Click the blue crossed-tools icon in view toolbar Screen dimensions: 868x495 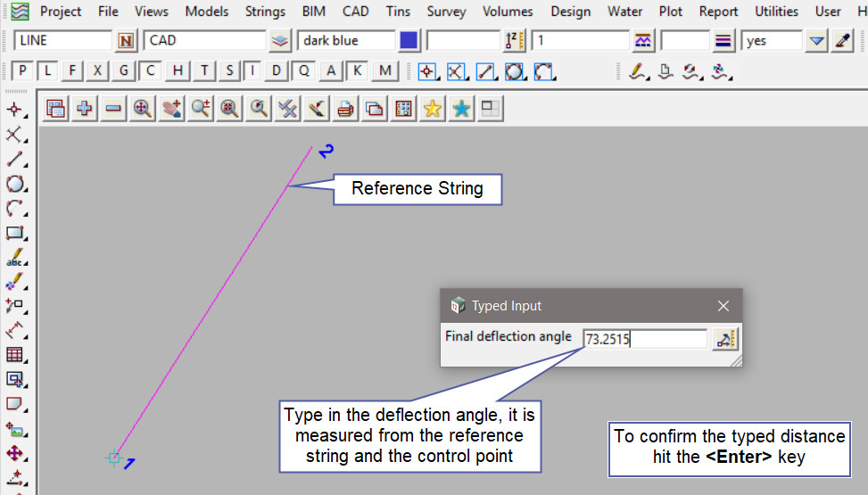coord(287,109)
